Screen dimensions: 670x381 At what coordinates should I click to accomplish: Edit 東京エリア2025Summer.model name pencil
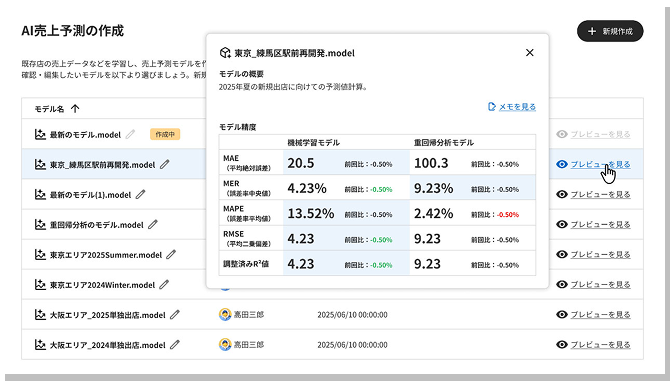coord(171,255)
